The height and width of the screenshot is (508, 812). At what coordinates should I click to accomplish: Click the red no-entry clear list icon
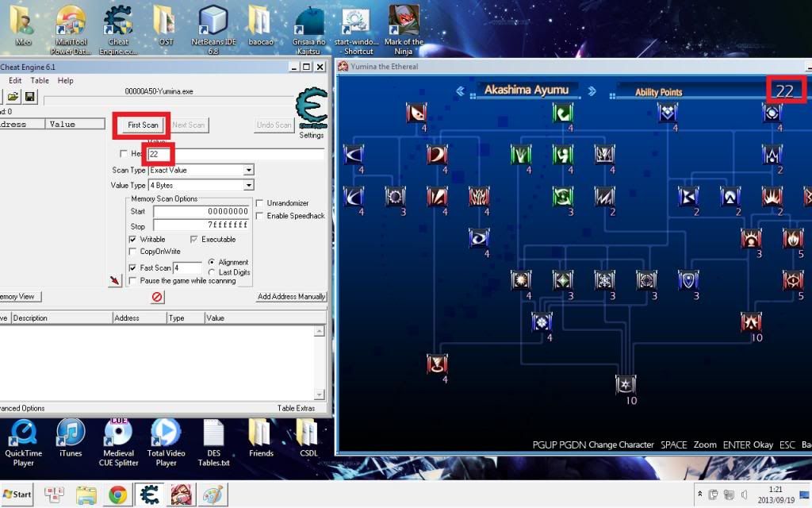157,297
